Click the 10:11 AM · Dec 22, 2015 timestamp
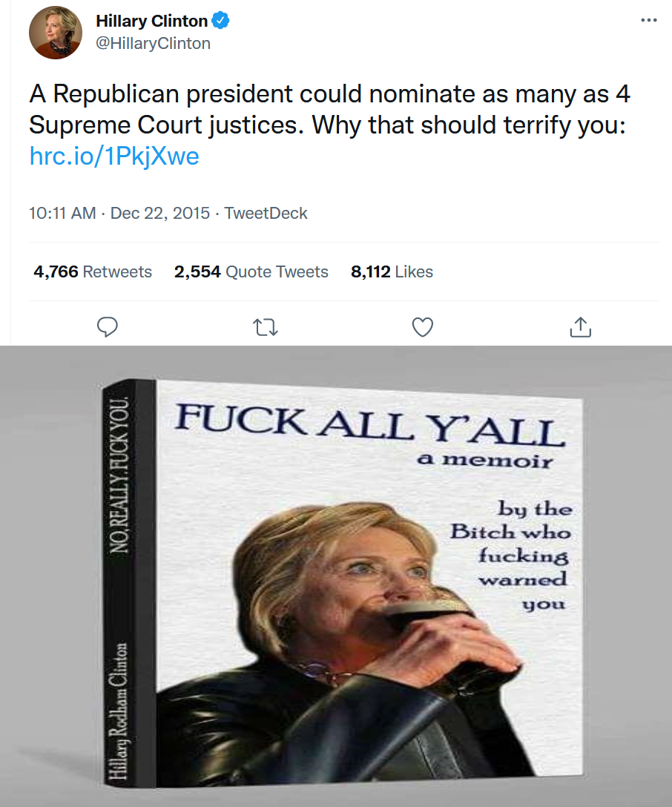Image resolution: width=672 pixels, height=807 pixels. tap(120, 213)
